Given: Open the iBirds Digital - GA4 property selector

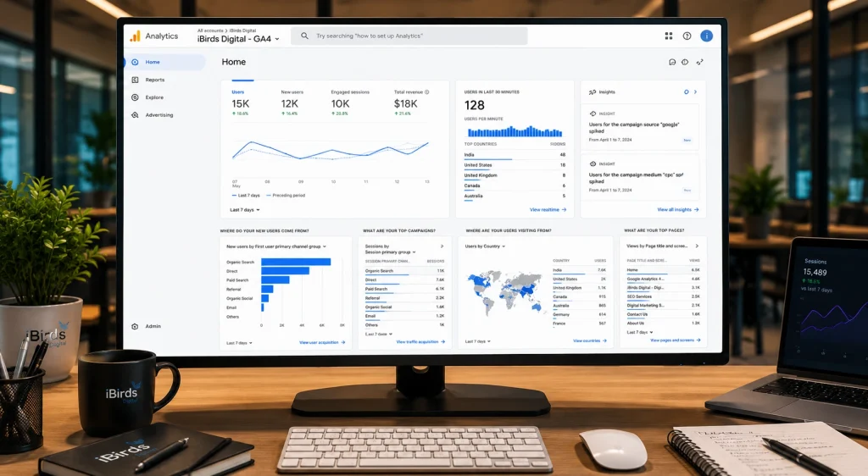Looking at the screenshot, I should pyautogui.click(x=238, y=39).
